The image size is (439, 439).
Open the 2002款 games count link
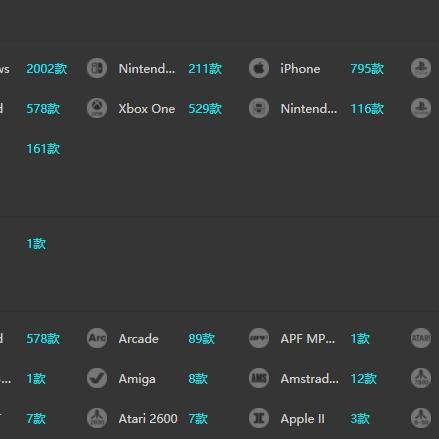[47, 69]
